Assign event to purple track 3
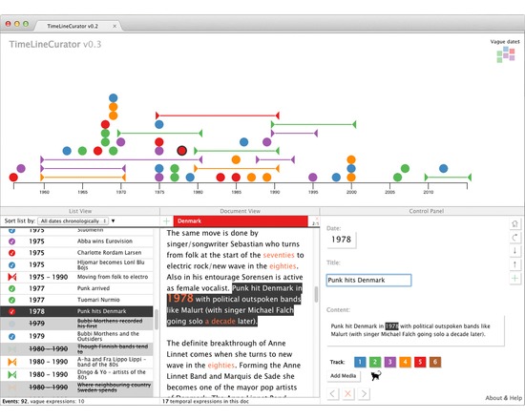Viewport: 525px width, 420px height. (x=390, y=362)
